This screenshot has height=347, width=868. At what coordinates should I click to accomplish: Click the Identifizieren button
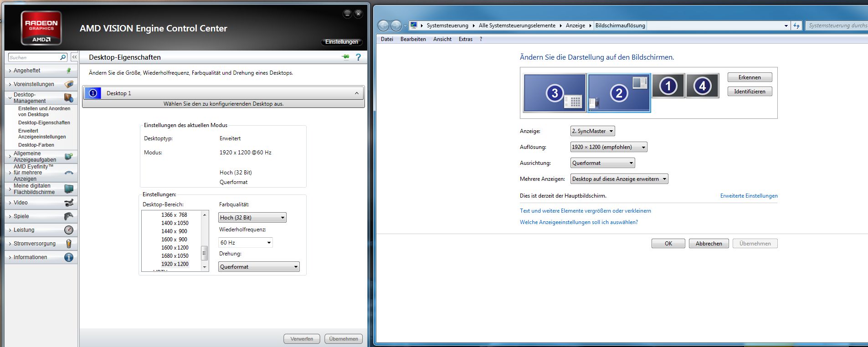coord(750,92)
